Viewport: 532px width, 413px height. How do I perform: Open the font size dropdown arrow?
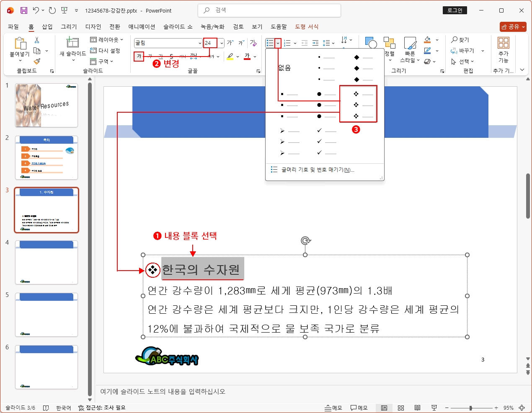coord(222,42)
